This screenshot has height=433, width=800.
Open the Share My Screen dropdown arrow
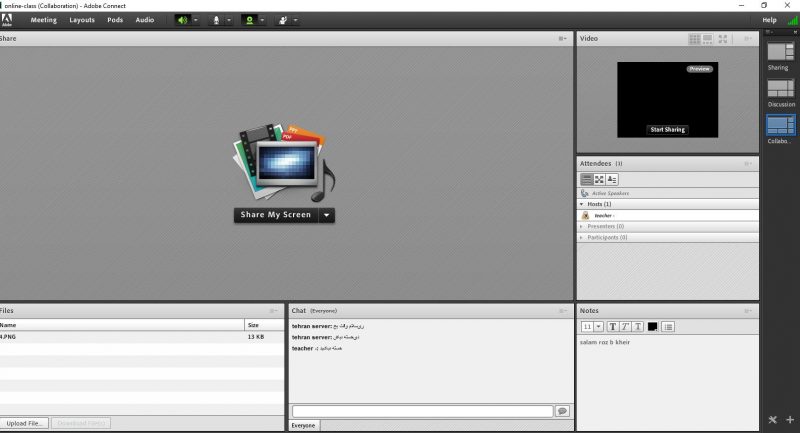tap(326, 215)
